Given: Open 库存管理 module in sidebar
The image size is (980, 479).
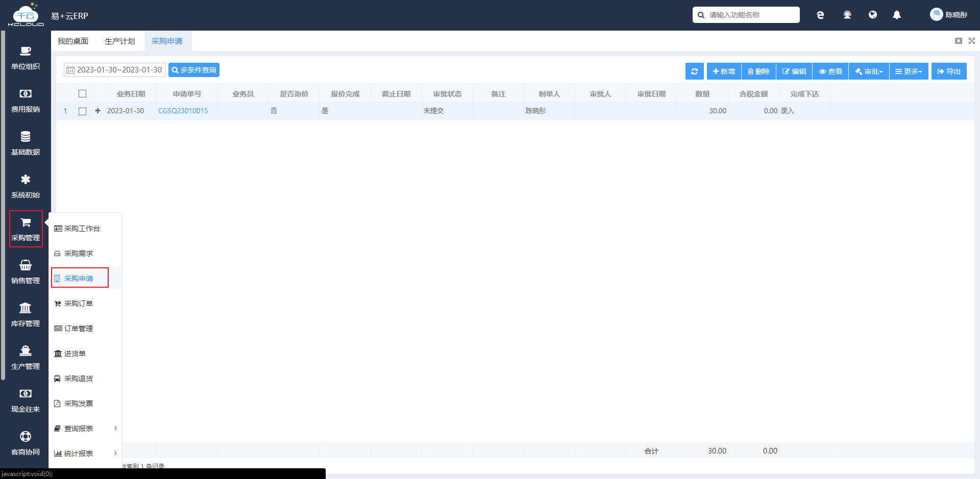Looking at the screenshot, I should (x=26, y=315).
